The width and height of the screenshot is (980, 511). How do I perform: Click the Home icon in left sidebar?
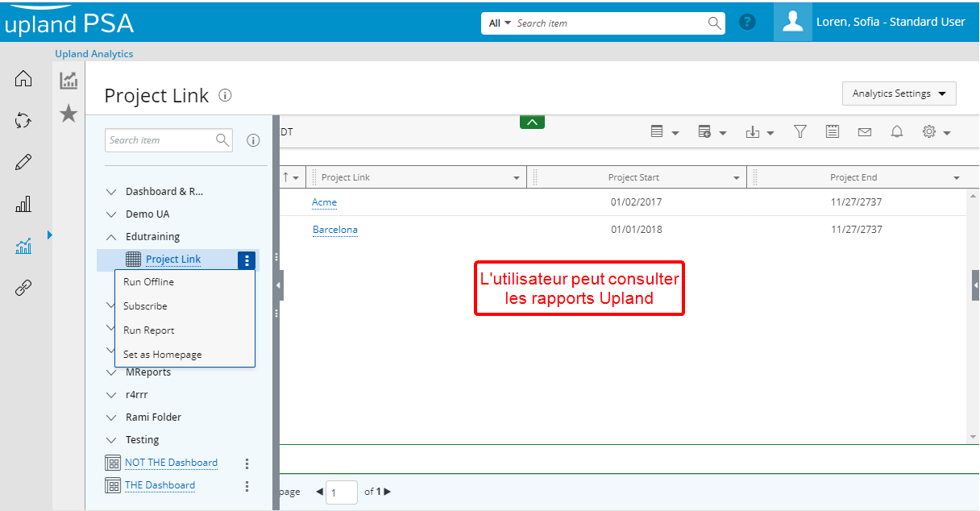click(23, 78)
